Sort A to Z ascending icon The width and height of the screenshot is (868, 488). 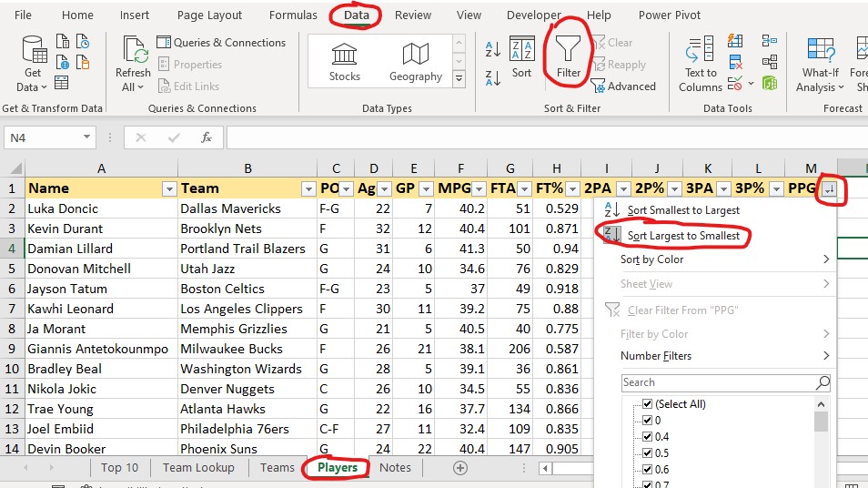coord(492,49)
